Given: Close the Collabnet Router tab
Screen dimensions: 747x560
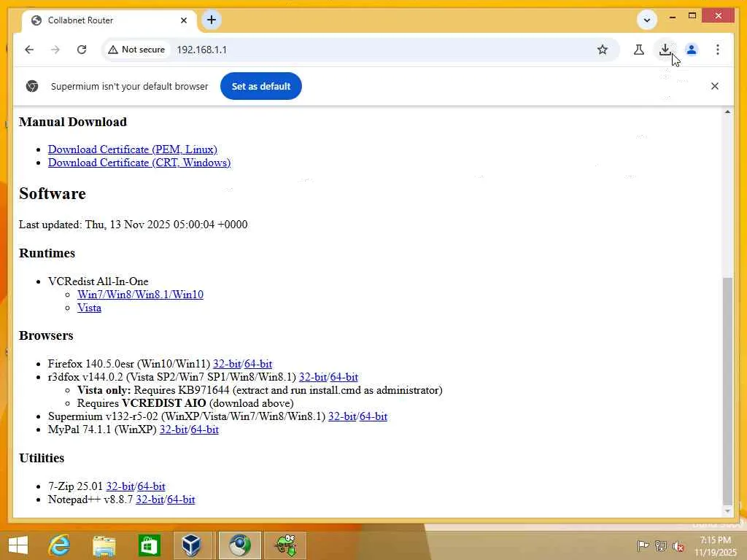Looking at the screenshot, I should point(184,20).
